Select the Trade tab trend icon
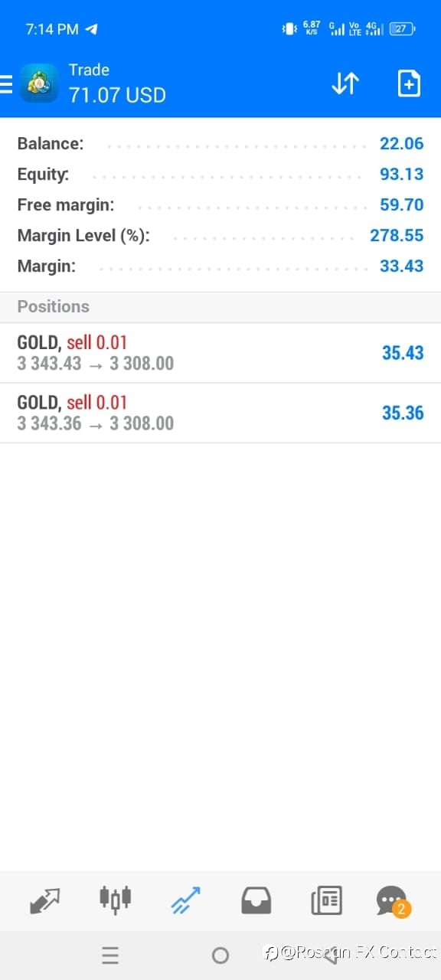This screenshot has height=980, width=441. coord(185,900)
